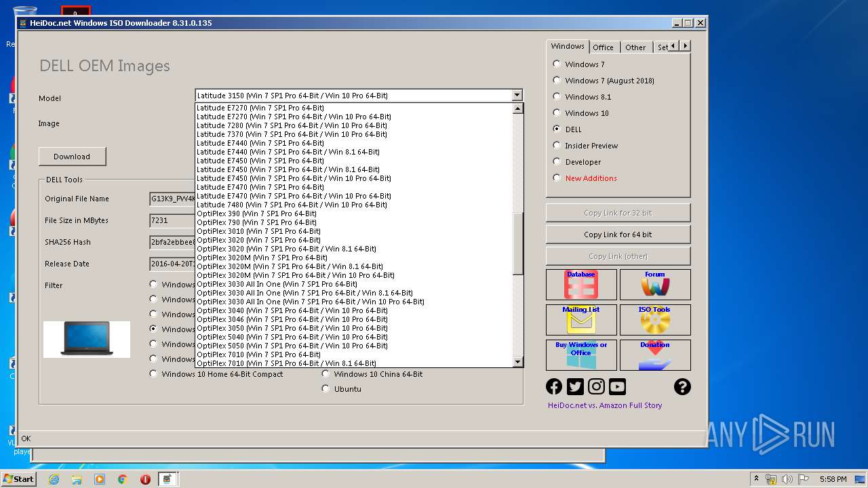Open the Forum icon button
Viewport: 868px width, 488px height.
(x=655, y=285)
